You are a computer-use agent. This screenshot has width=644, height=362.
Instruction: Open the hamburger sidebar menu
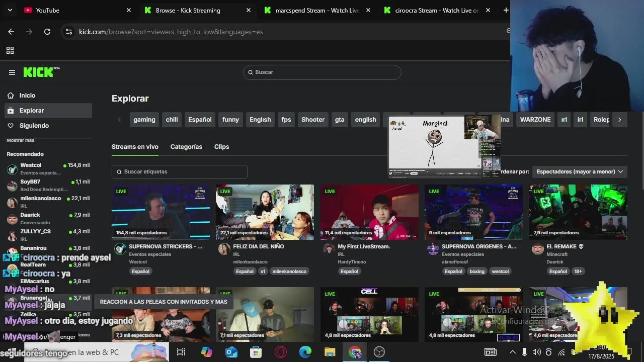[12, 72]
